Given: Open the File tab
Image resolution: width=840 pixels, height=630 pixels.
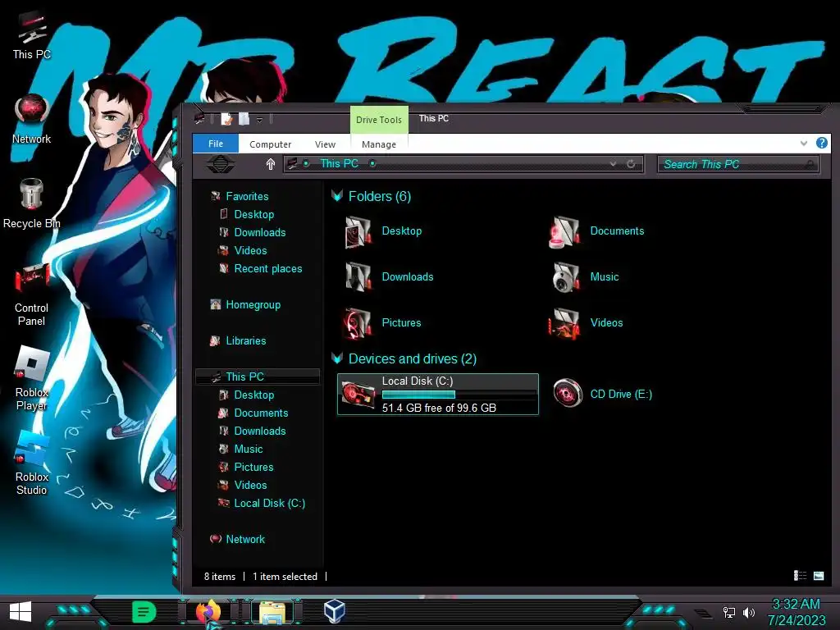Looking at the screenshot, I should click(x=216, y=144).
